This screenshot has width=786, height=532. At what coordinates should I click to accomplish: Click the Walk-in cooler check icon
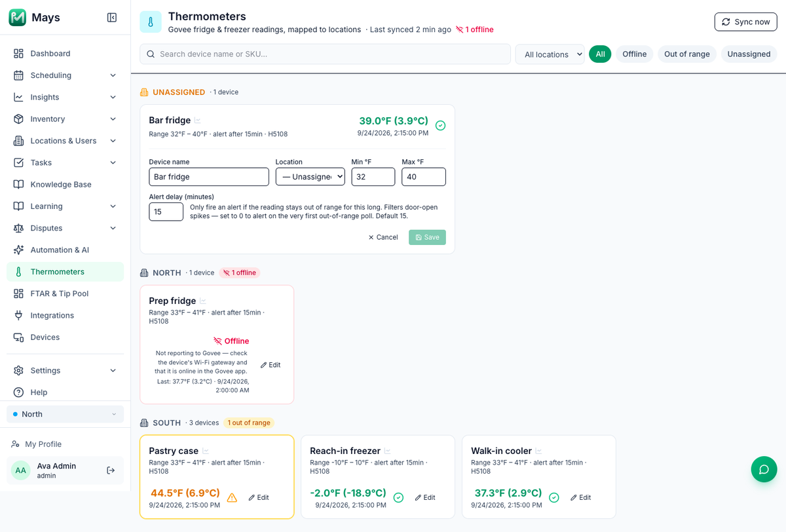554,498
